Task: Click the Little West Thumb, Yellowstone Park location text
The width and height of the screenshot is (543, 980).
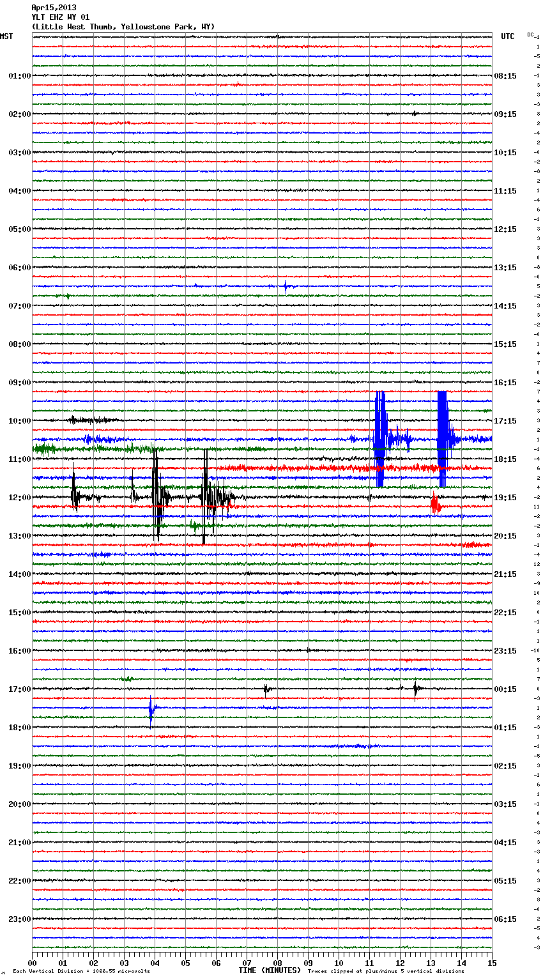Action: pos(123,27)
